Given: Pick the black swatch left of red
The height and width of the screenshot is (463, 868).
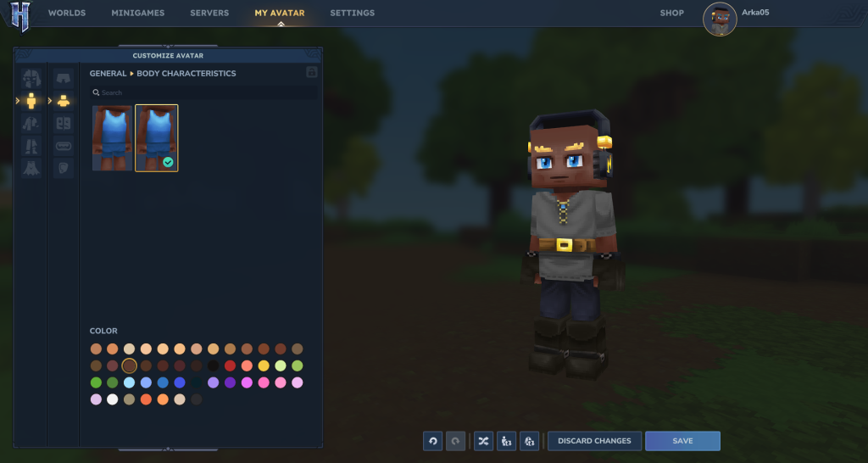Looking at the screenshot, I should pyautogui.click(x=213, y=365).
